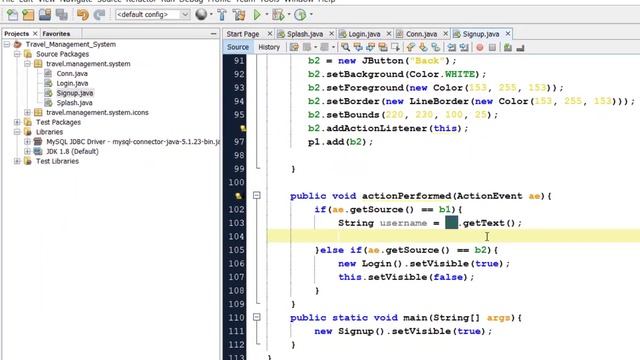Collapse Source Packages tree node
The height and width of the screenshot is (360, 640).
17,54
